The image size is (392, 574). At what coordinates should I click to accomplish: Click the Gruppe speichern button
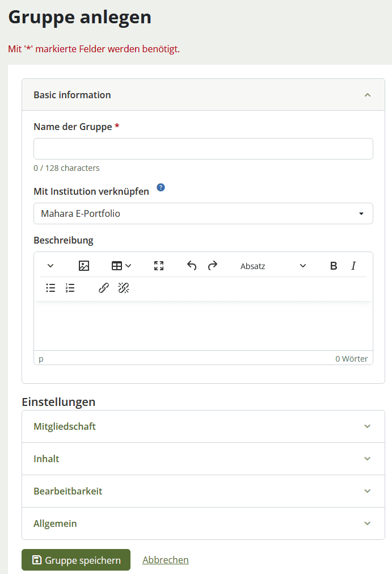(76, 560)
